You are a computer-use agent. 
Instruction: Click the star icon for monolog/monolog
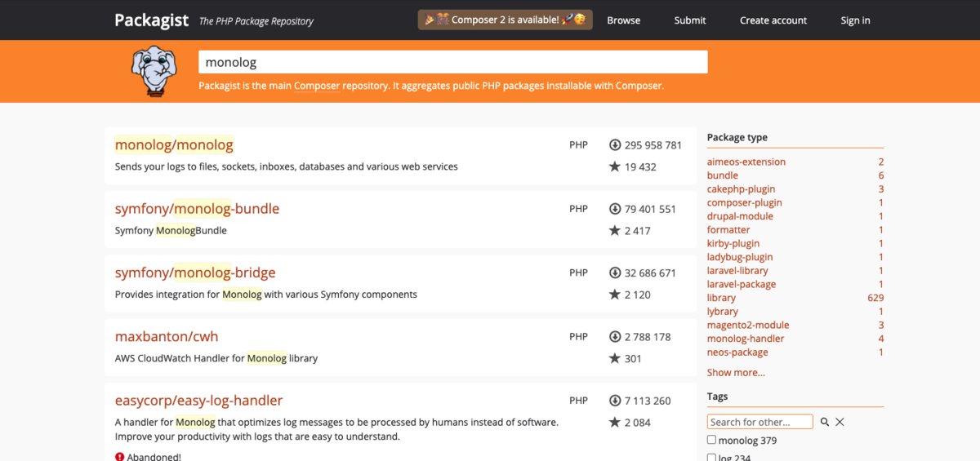point(615,166)
